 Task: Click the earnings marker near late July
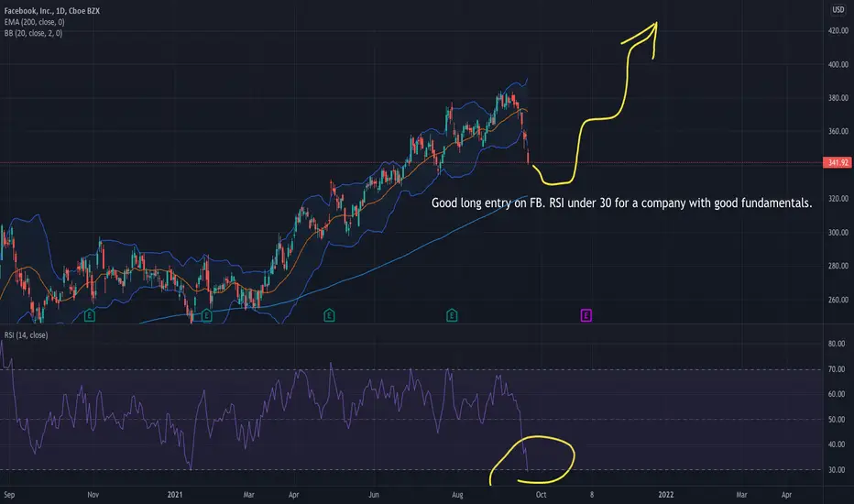(x=452, y=315)
